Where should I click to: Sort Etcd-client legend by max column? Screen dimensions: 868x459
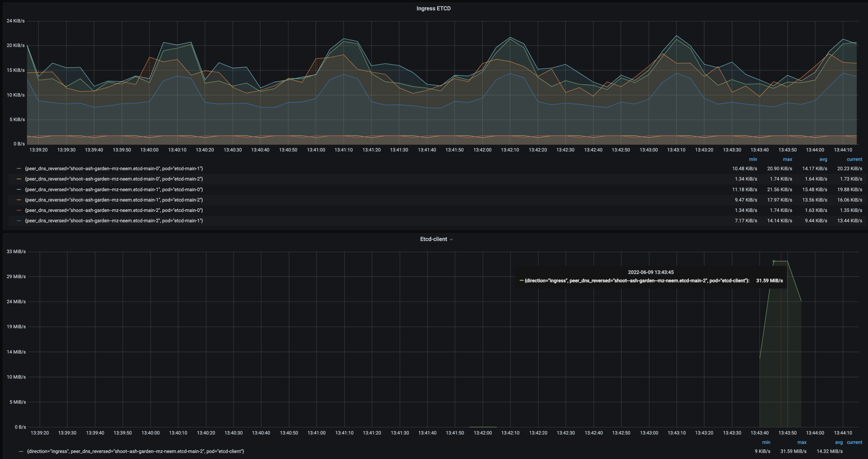(802, 443)
